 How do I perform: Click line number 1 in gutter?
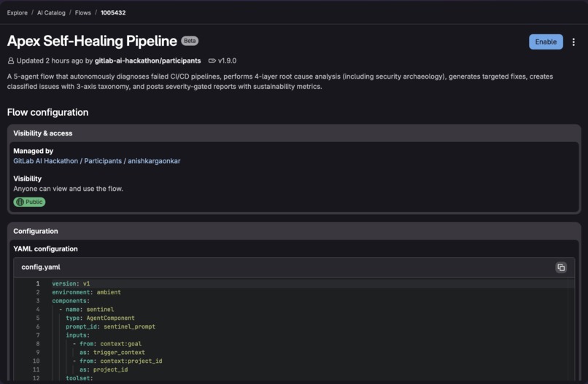[37, 283]
